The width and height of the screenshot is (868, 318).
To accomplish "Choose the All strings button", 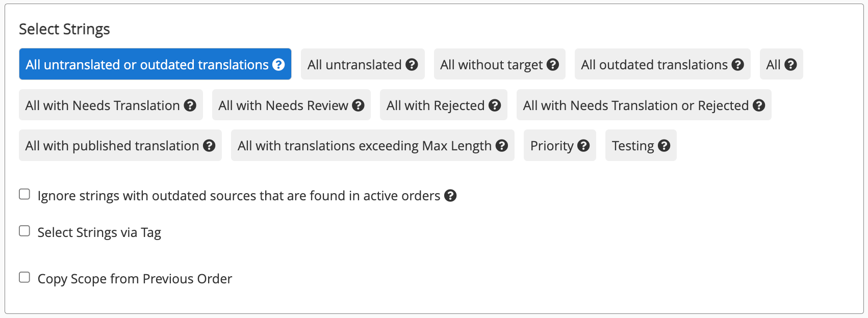I will 781,64.
